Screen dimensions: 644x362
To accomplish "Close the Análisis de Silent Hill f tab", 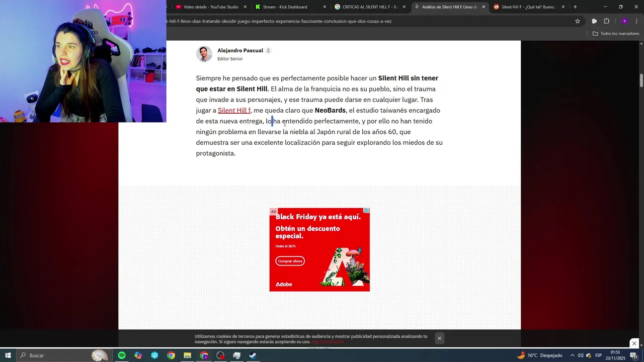I will point(484,7).
